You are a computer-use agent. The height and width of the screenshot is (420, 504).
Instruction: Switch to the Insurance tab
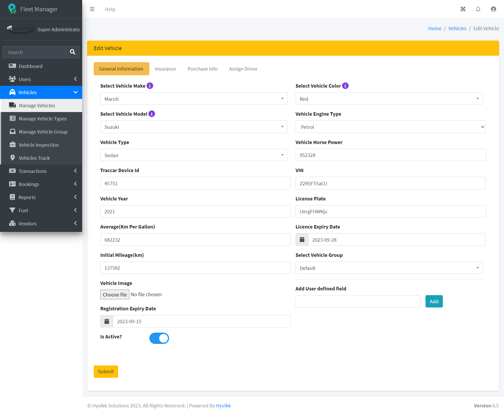click(x=165, y=69)
